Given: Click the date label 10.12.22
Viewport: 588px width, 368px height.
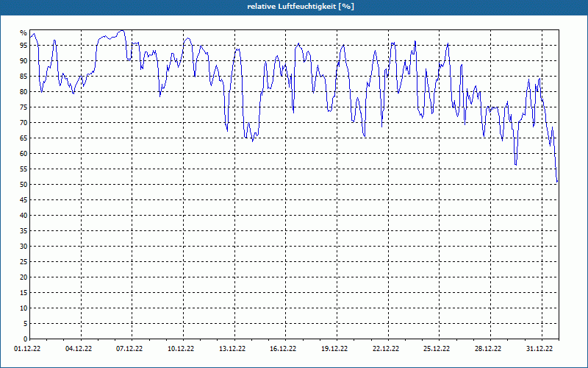Looking at the screenshot, I should click(181, 348).
